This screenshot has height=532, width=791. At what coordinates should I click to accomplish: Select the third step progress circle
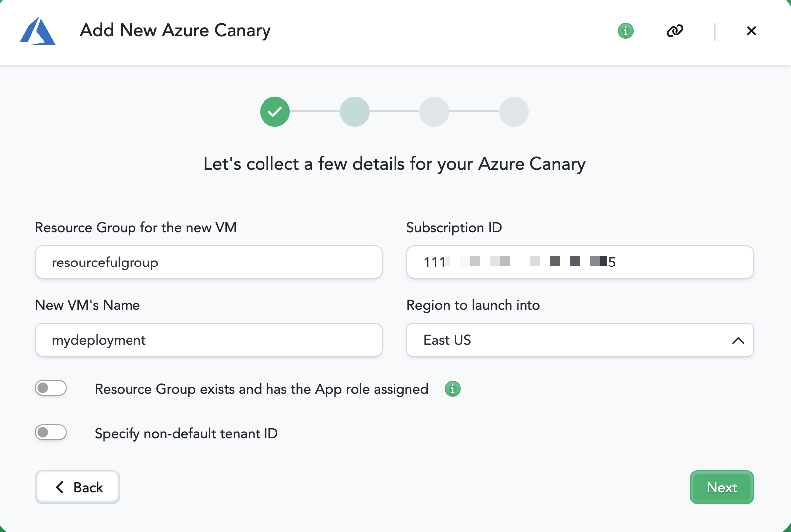434,112
